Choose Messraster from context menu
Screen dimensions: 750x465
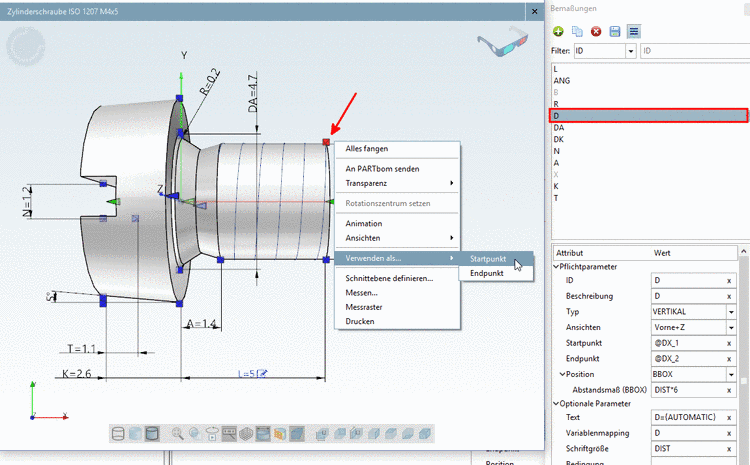pos(397,307)
